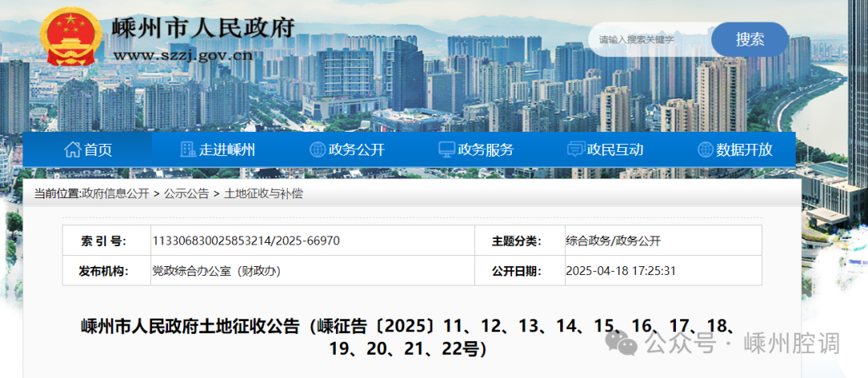Click the globe icon beside 数据开放

click(706, 149)
